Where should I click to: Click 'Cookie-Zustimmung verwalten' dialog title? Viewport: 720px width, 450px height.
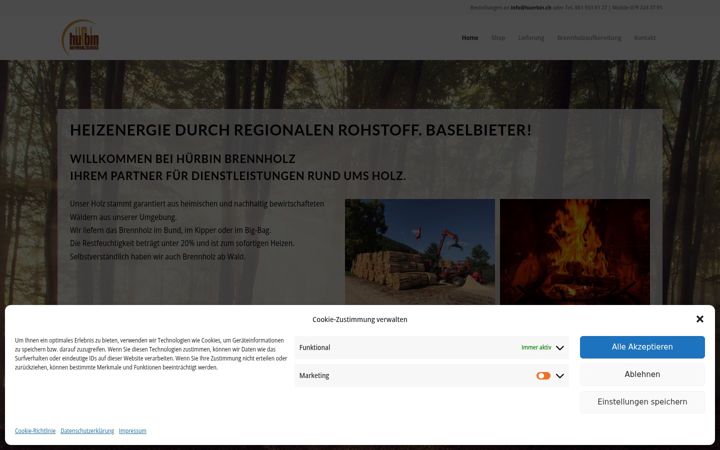(360, 319)
